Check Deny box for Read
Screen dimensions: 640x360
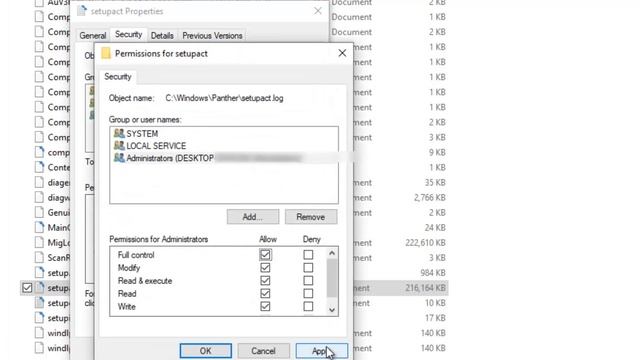(308, 293)
